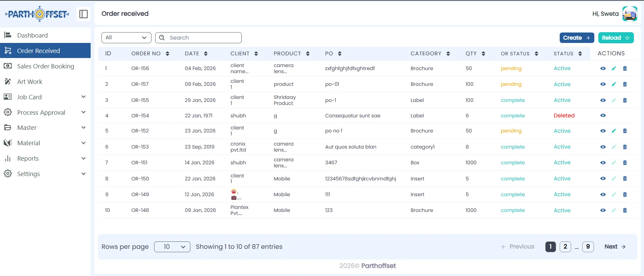Open the Rows per page dropdown
The height and width of the screenshot is (276, 644).
(x=172, y=247)
